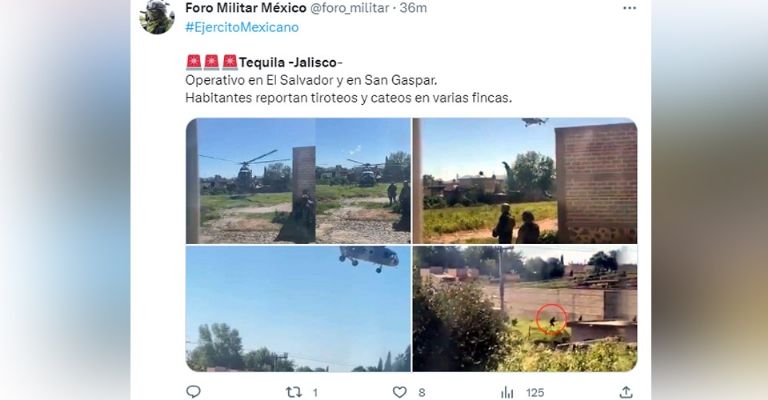Click the tweet line about tiroteos y cateos
The height and width of the screenshot is (400, 768).
349,98
